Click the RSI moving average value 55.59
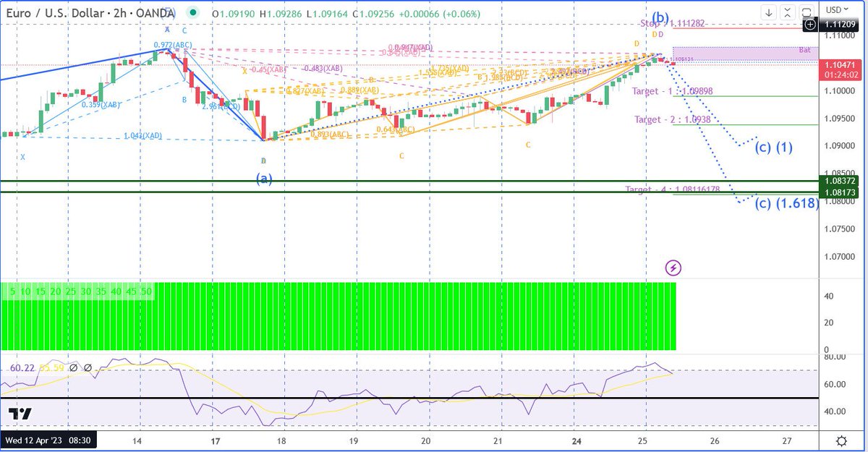 (51, 368)
